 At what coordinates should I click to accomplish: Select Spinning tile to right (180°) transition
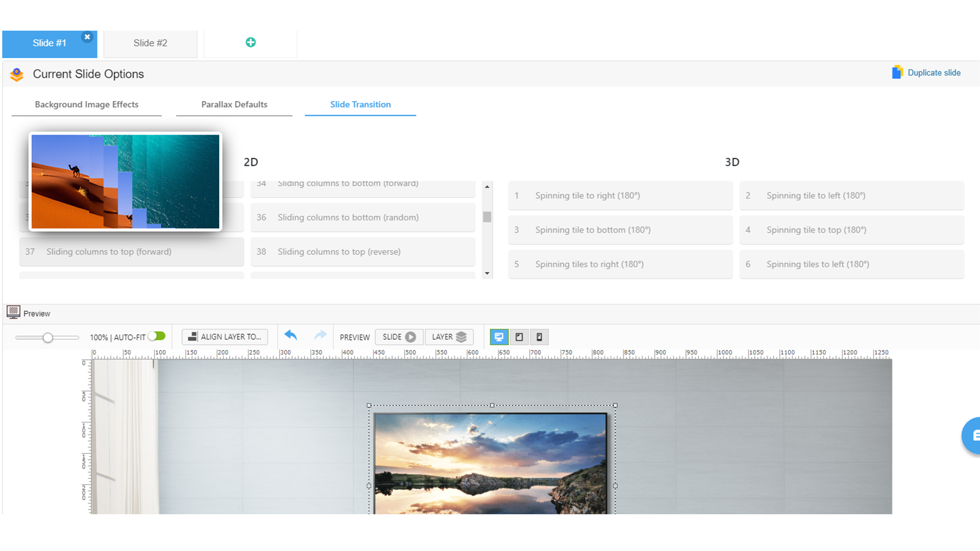click(620, 196)
